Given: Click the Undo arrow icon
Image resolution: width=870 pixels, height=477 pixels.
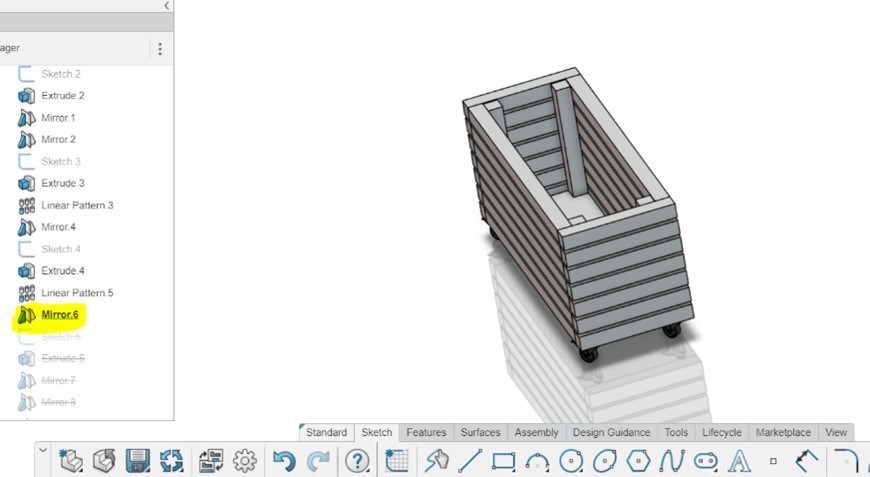Looking at the screenshot, I should click(x=284, y=460).
